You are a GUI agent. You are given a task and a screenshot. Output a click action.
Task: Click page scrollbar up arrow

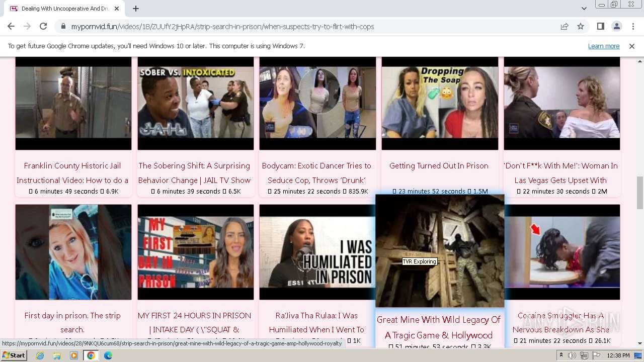point(640,61)
